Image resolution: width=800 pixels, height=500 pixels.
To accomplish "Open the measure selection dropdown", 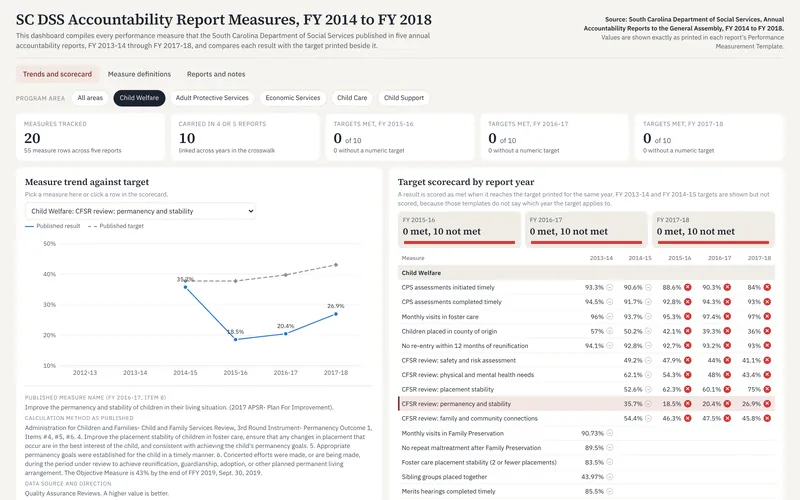I will click(140, 211).
